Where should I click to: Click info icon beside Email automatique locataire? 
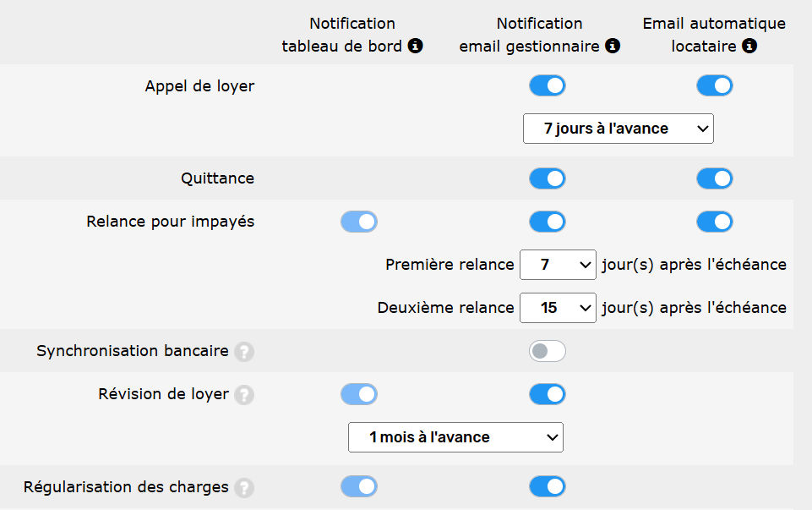(x=749, y=46)
